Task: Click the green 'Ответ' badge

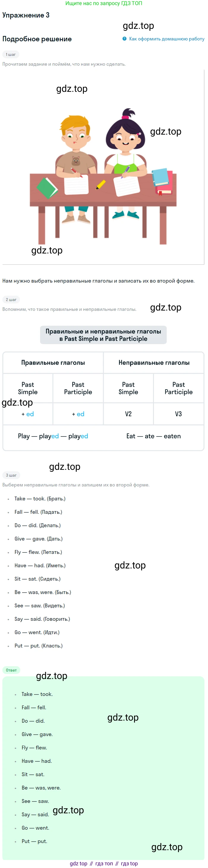Action: pyautogui.click(x=11, y=670)
